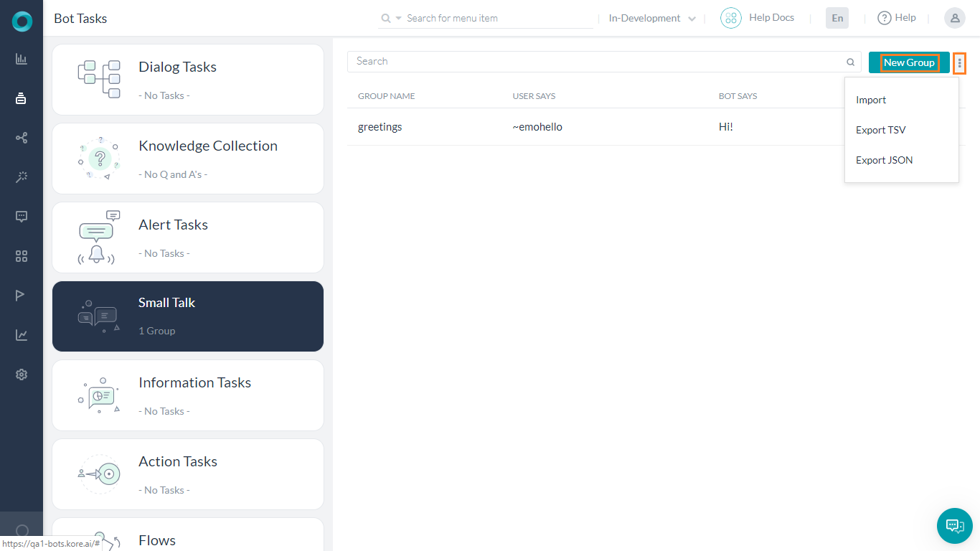Select Export JSON from the menu
Screen dimensions: 980x551
(x=884, y=160)
